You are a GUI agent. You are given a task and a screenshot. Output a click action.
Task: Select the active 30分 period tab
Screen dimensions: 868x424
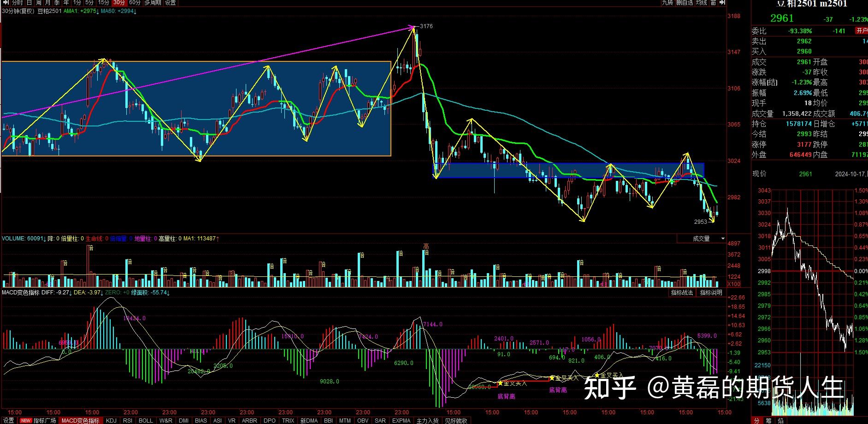coord(119,3)
